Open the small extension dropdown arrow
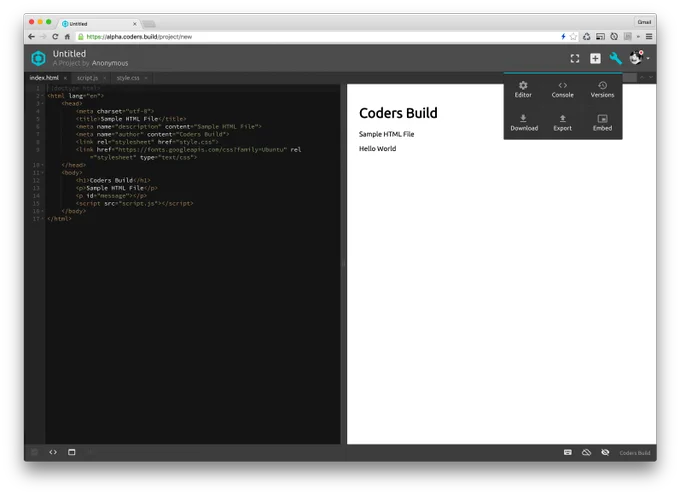This screenshot has width=680, height=495. point(638,36)
